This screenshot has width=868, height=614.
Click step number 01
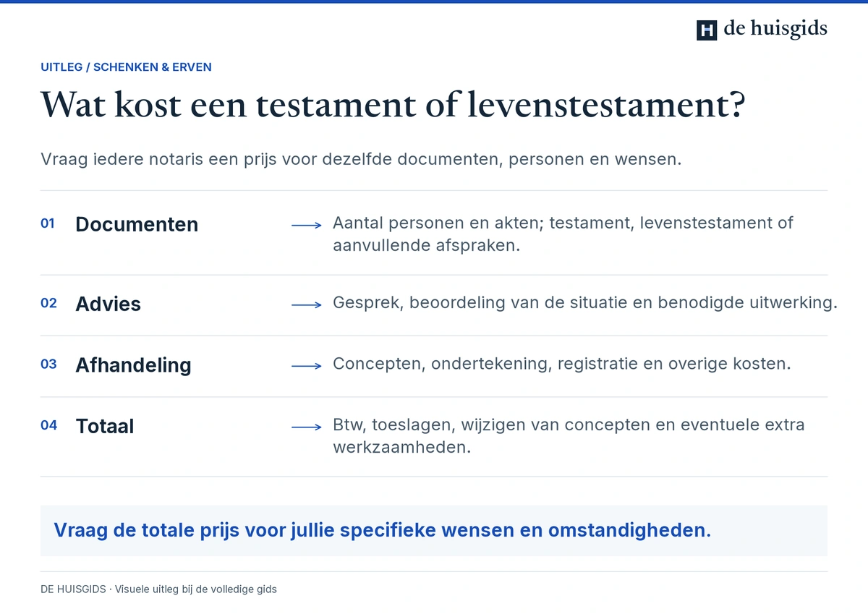(x=48, y=224)
